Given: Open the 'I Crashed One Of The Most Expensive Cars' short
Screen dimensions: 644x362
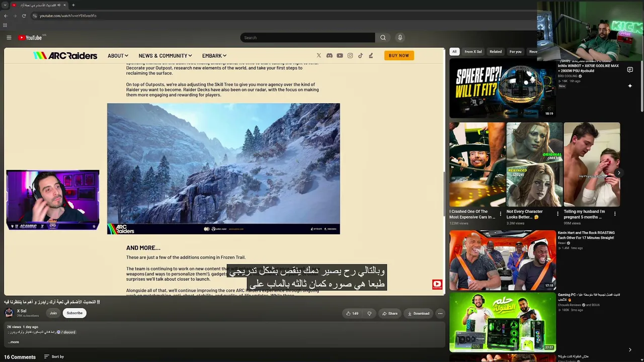Looking at the screenshot, I should tap(477, 164).
